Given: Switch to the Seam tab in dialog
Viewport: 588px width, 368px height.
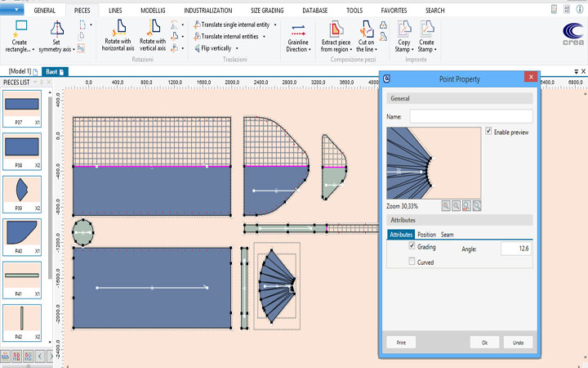Looking at the screenshot, I should click(448, 235).
